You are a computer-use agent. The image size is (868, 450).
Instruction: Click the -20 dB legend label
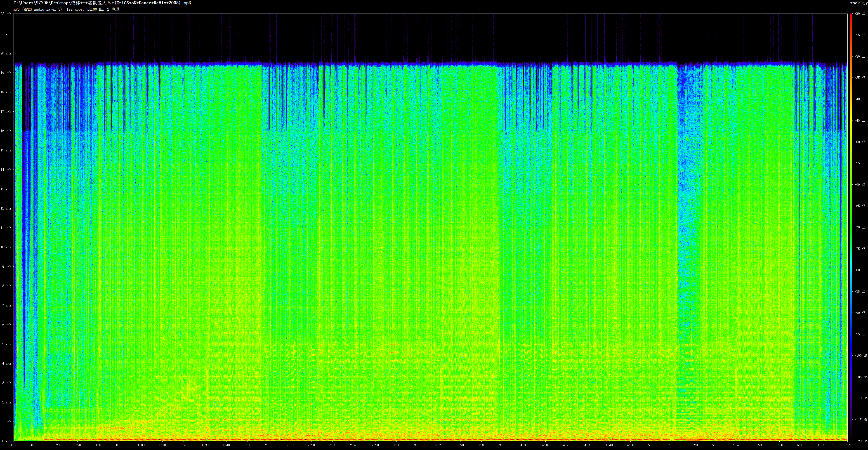pos(860,14)
